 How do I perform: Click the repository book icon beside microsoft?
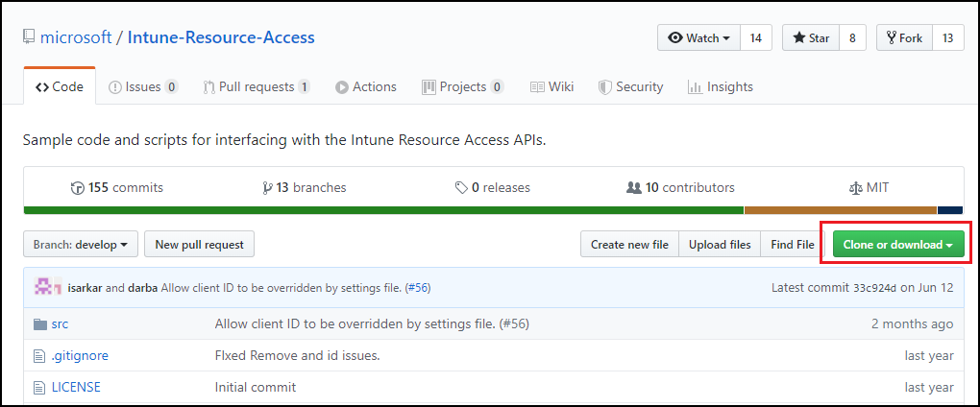[x=29, y=38]
